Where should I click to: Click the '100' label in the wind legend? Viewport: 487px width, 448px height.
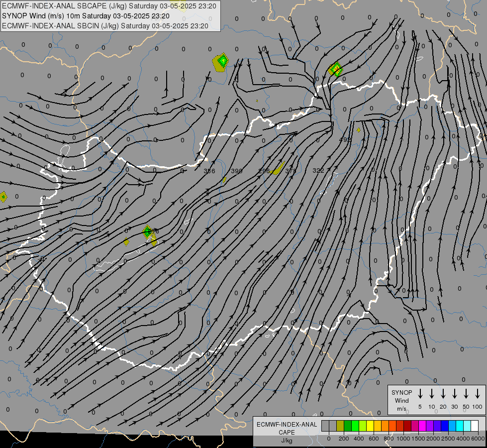(478, 407)
